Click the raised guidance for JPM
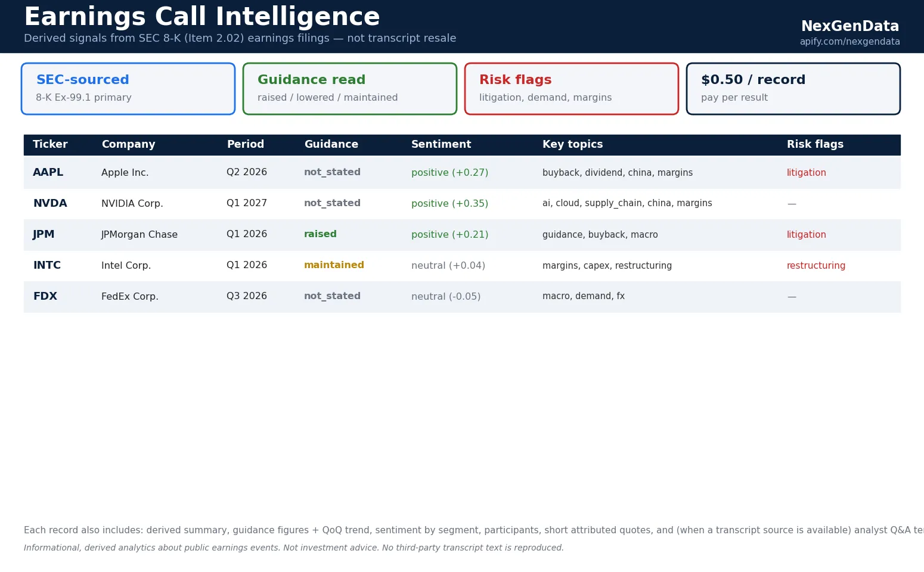 pos(320,234)
